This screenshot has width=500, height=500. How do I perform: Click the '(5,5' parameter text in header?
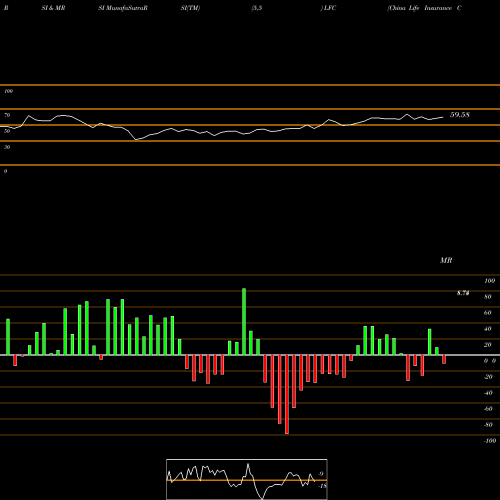coord(257,8)
